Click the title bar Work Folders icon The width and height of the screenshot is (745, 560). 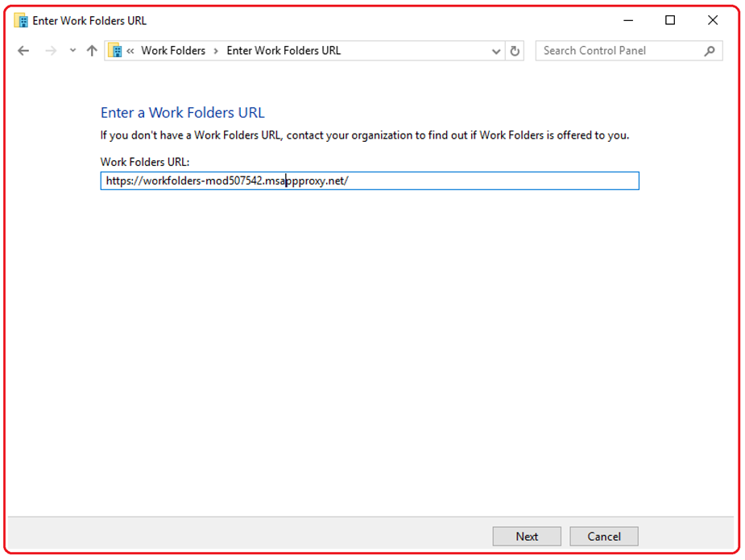(x=21, y=20)
